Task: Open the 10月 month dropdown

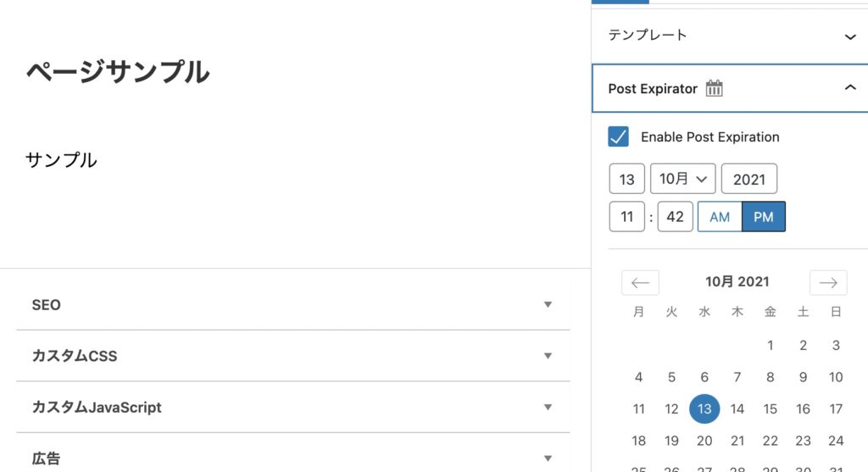Action: click(x=682, y=179)
